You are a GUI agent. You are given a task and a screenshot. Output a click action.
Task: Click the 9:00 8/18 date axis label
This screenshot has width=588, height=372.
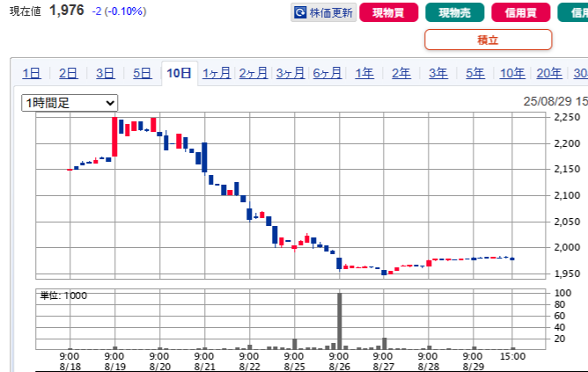tap(70, 361)
